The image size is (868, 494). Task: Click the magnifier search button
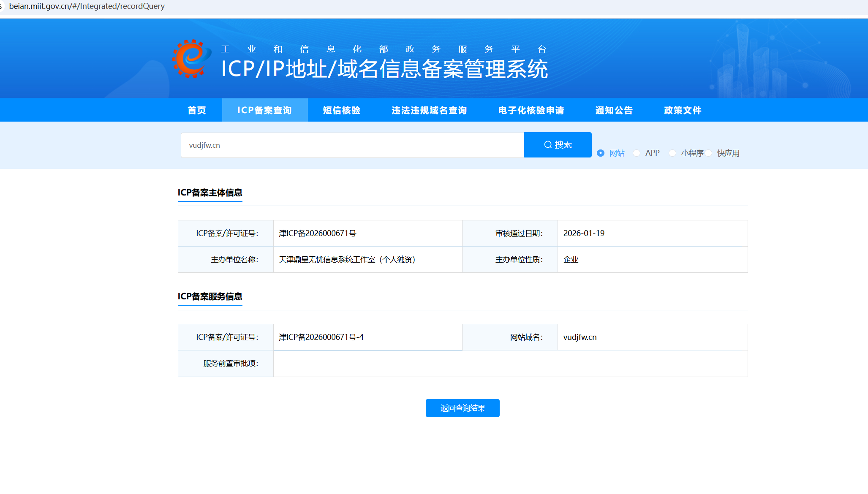(558, 145)
